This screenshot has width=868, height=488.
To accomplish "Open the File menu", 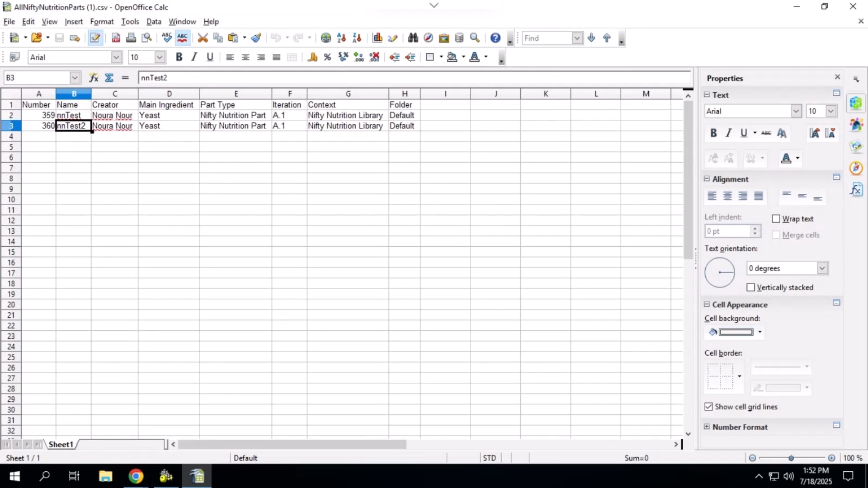I will (9, 21).
